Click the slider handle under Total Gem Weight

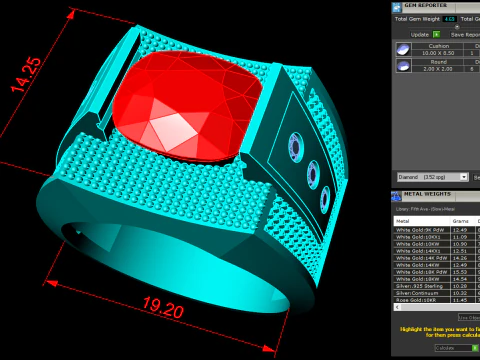coord(457,27)
